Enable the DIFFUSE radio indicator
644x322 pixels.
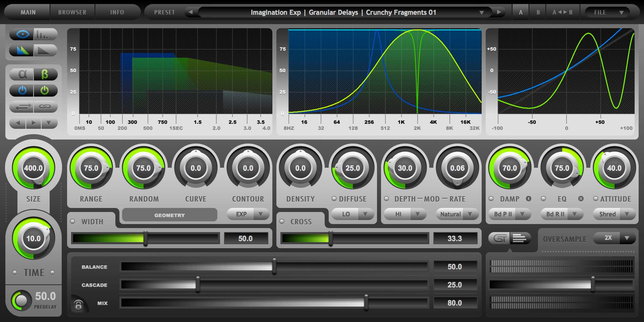(x=334, y=199)
